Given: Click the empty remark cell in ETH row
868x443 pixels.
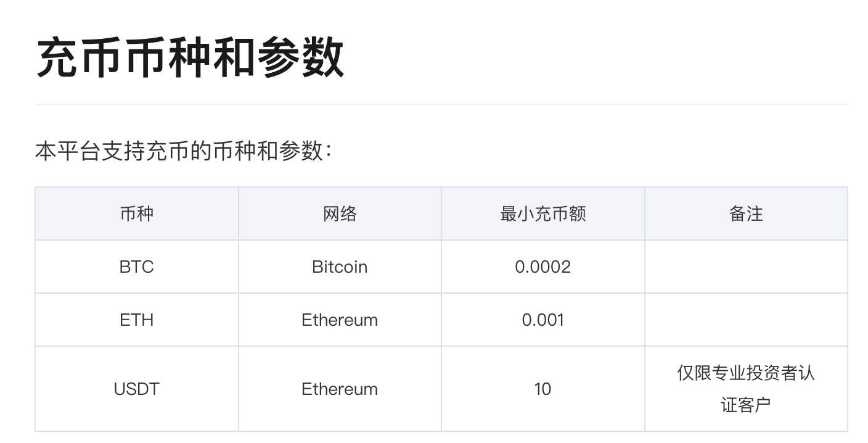Looking at the screenshot, I should coord(746,320).
